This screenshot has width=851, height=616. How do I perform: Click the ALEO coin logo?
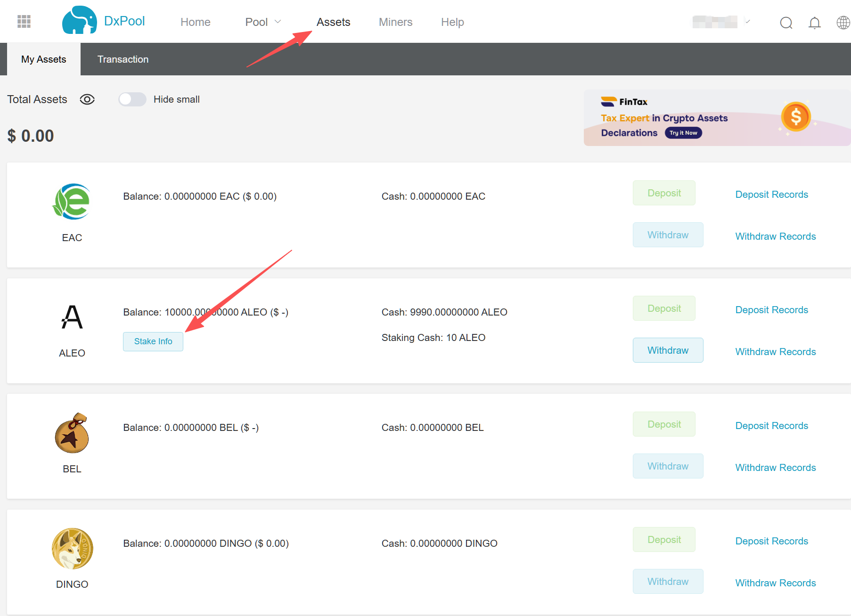point(72,317)
